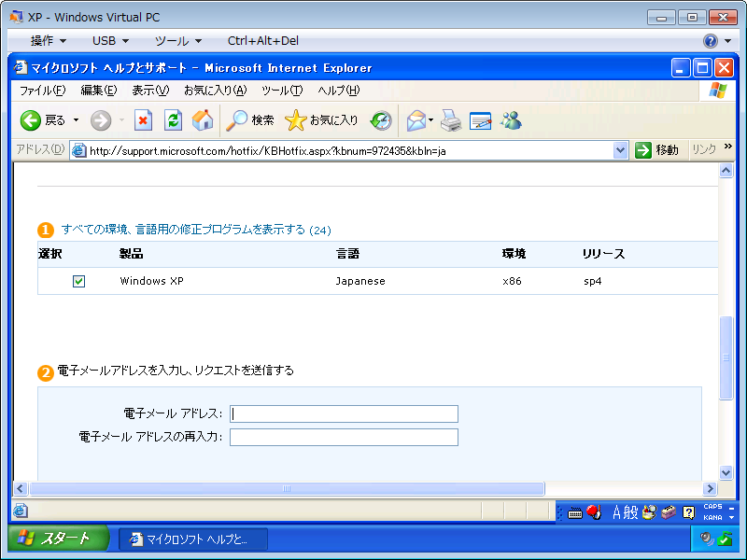747x560 pixels.
Task: Print the page with the printer icon
Action: 451,120
